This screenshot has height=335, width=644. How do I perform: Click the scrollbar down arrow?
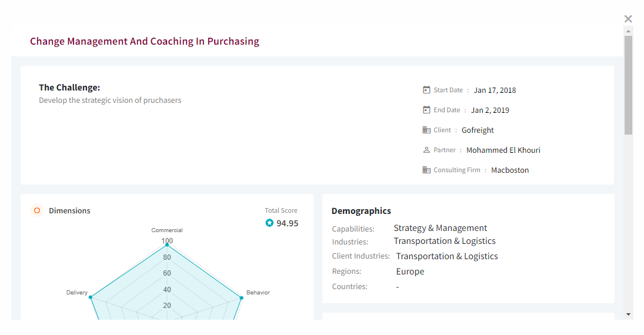pos(628,314)
